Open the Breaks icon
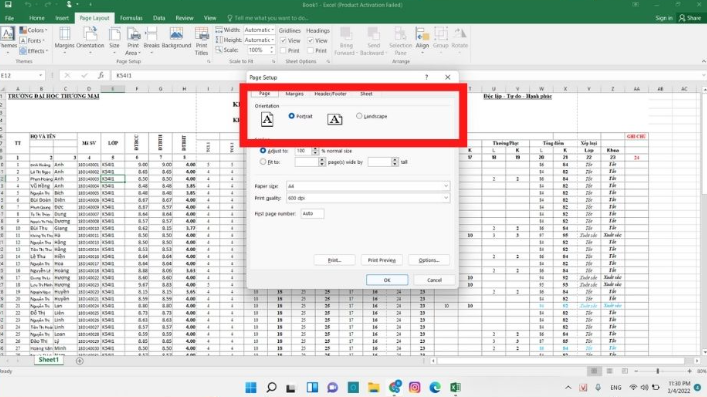 [x=151, y=34]
